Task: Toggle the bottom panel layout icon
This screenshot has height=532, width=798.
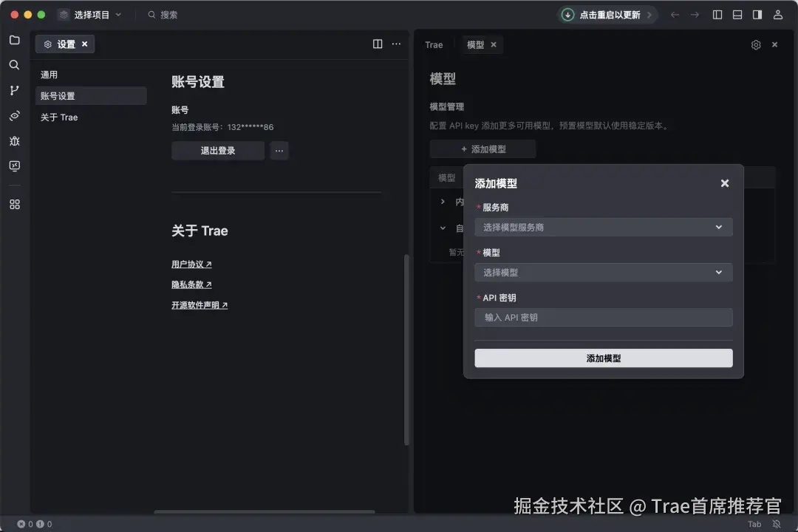Action: (x=737, y=15)
